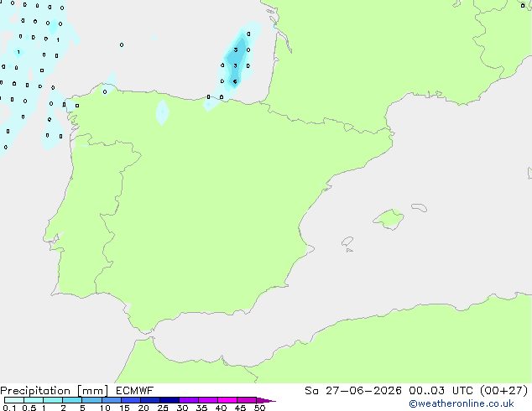This screenshot has width=532, height=411.
Task: Click the "Precipitation [mm]" title text
Action: (x=54, y=391)
